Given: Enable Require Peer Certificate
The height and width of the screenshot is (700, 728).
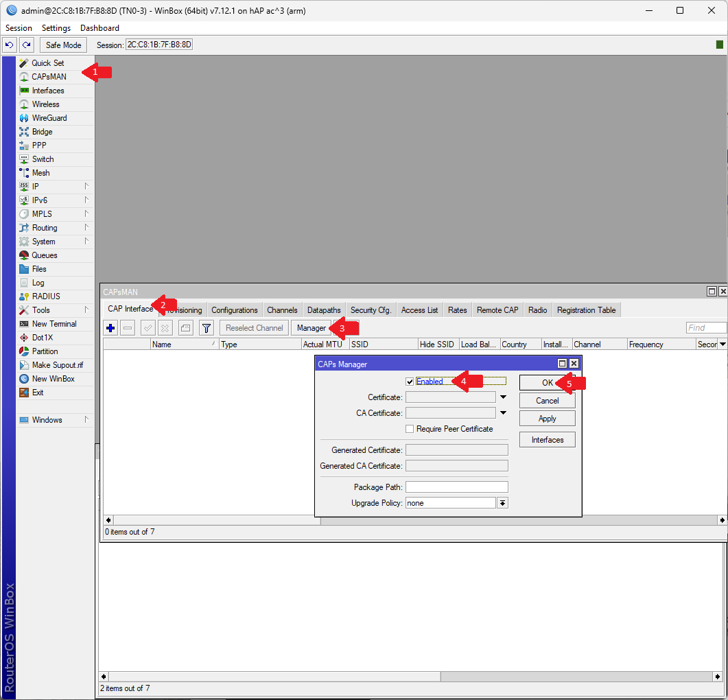Looking at the screenshot, I should point(410,428).
